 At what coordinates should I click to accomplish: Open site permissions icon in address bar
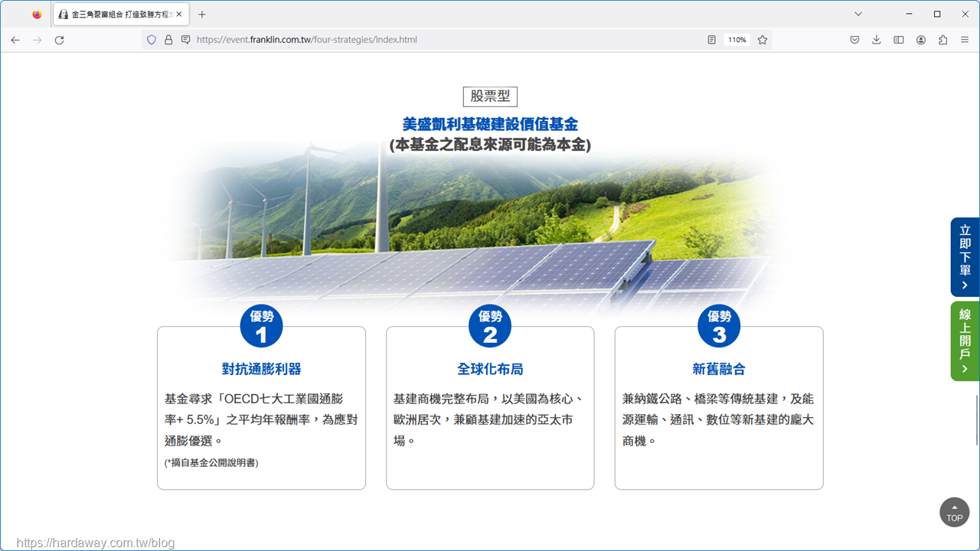tap(185, 40)
